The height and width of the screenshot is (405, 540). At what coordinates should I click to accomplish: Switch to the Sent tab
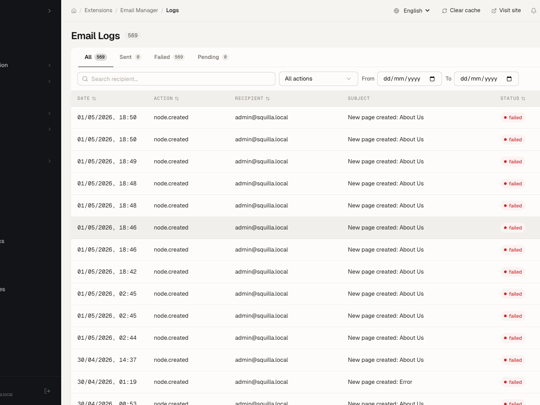[130, 57]
